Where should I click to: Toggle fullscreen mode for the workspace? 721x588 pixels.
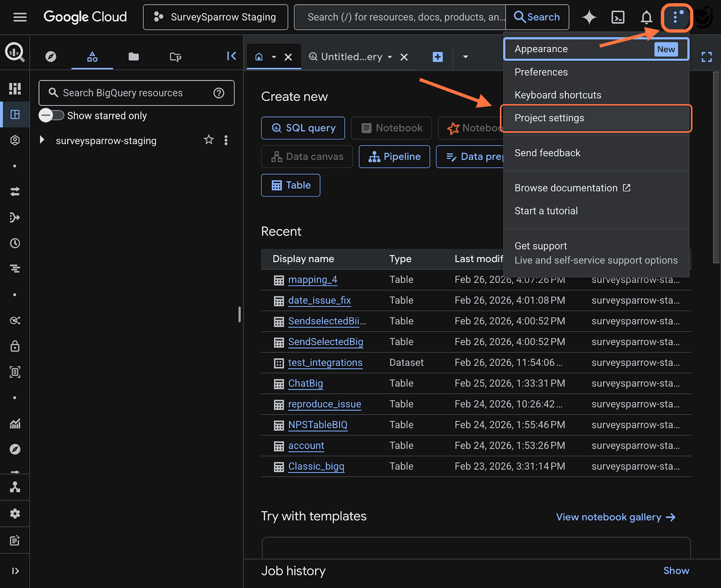pos(707,57)
